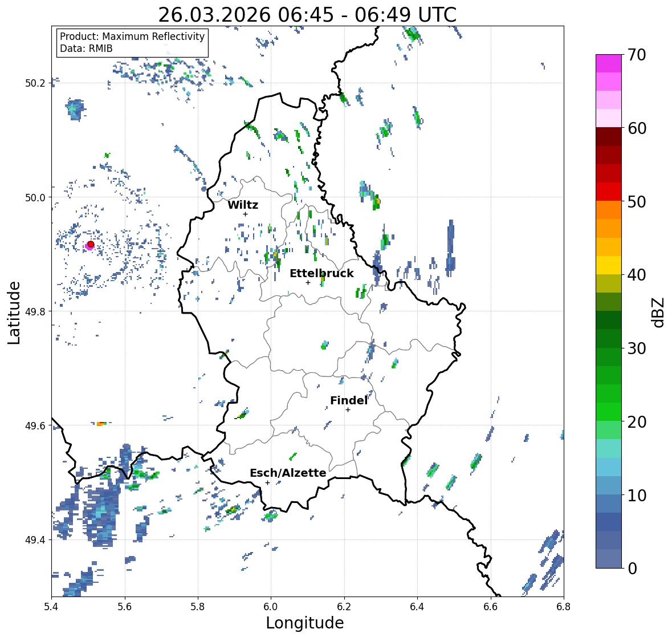Click the red dot marker near longitude 5.5

coord(91,244)
